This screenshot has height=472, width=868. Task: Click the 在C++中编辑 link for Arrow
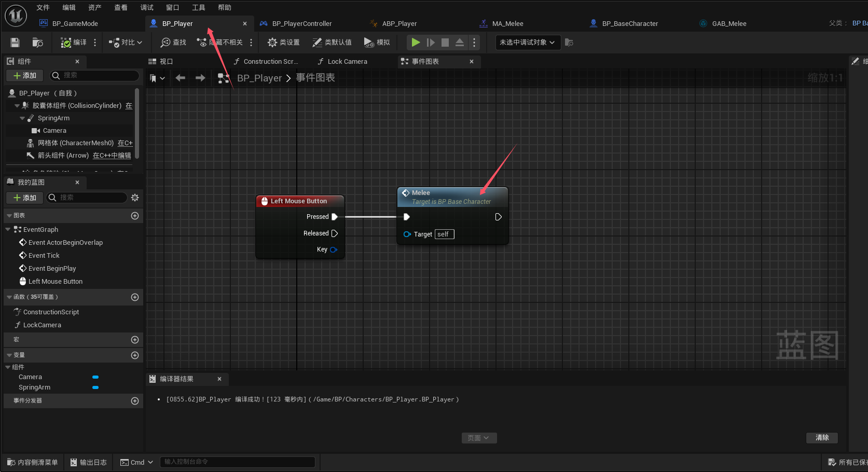point(112,156)
